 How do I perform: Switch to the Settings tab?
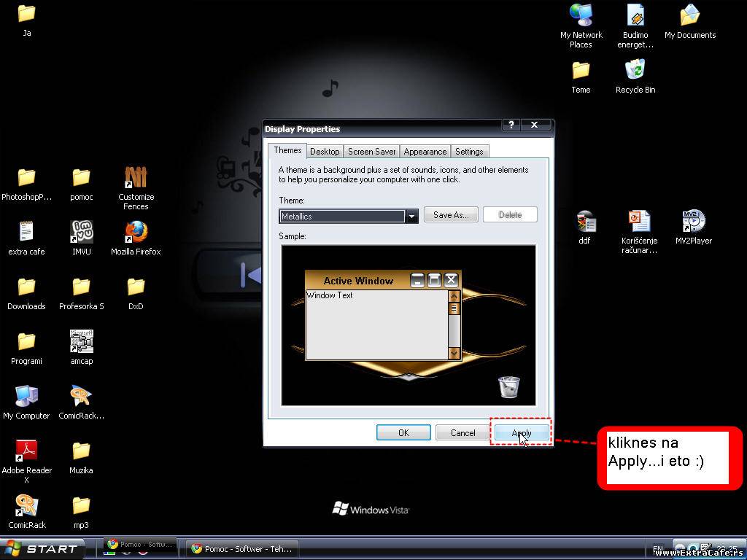[x=469, y=152]
